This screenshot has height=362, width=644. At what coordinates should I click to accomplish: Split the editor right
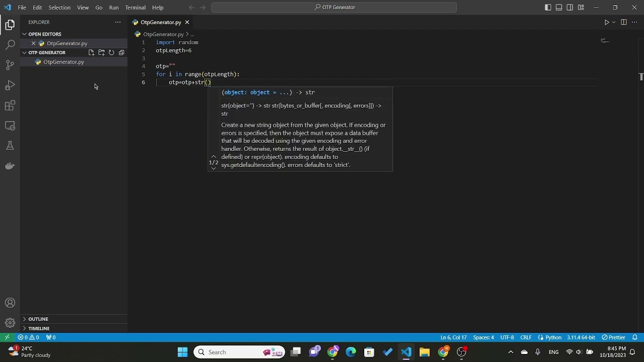(624, 22)
